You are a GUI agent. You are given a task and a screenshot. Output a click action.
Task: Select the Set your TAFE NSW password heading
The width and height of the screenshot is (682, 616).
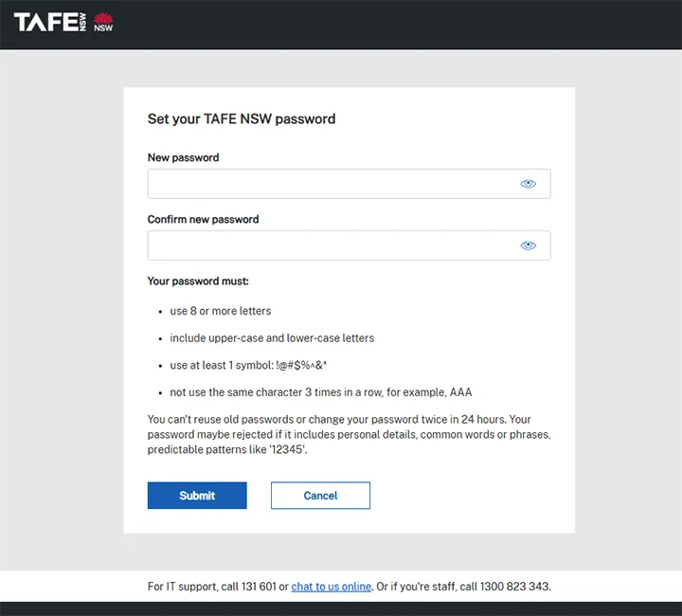tap(242, 119)
